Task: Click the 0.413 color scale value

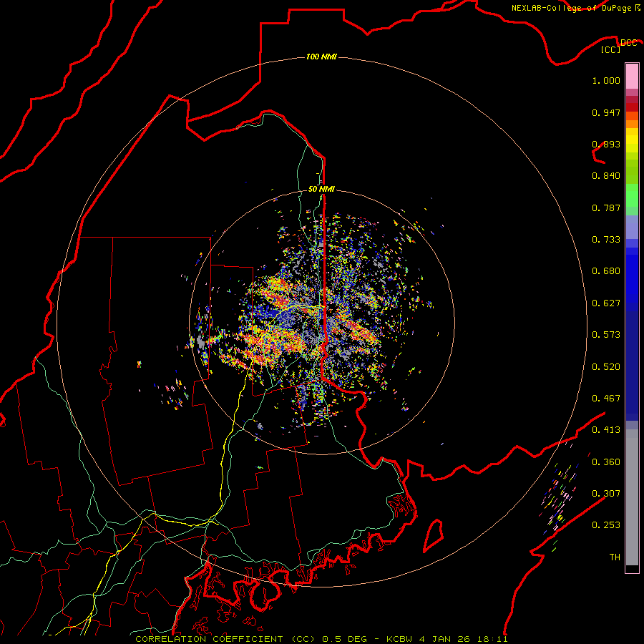Action: tap(606, 430)
